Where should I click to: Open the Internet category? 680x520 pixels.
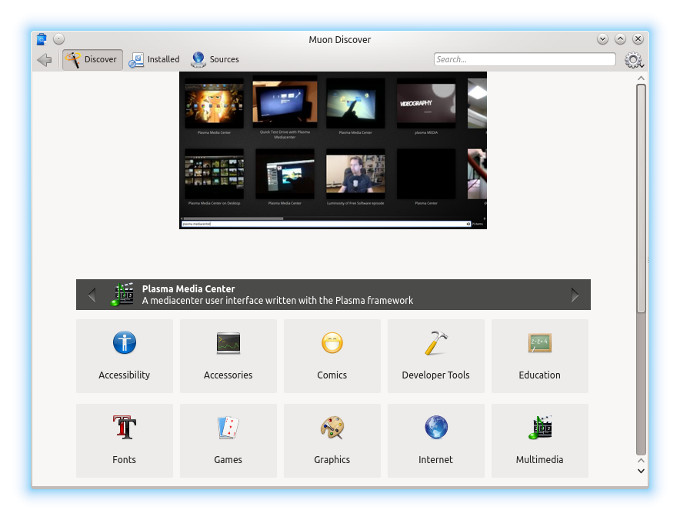click(x=436, y=441)
